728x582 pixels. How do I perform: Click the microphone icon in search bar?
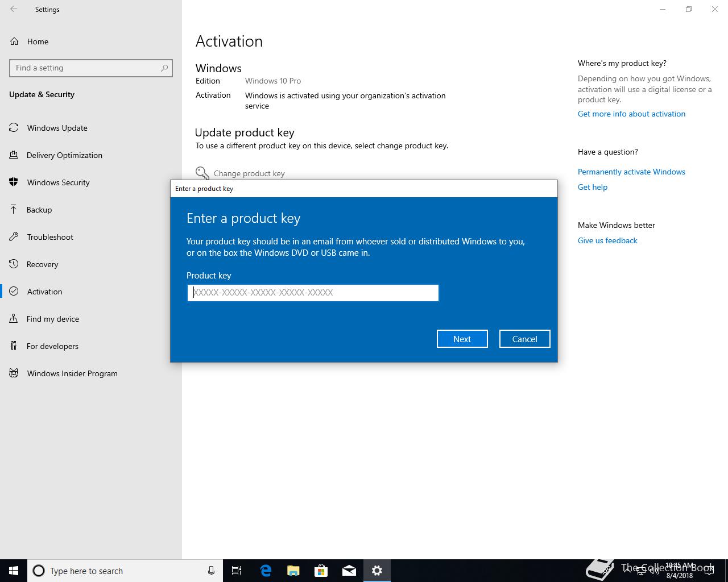(211, 571)
